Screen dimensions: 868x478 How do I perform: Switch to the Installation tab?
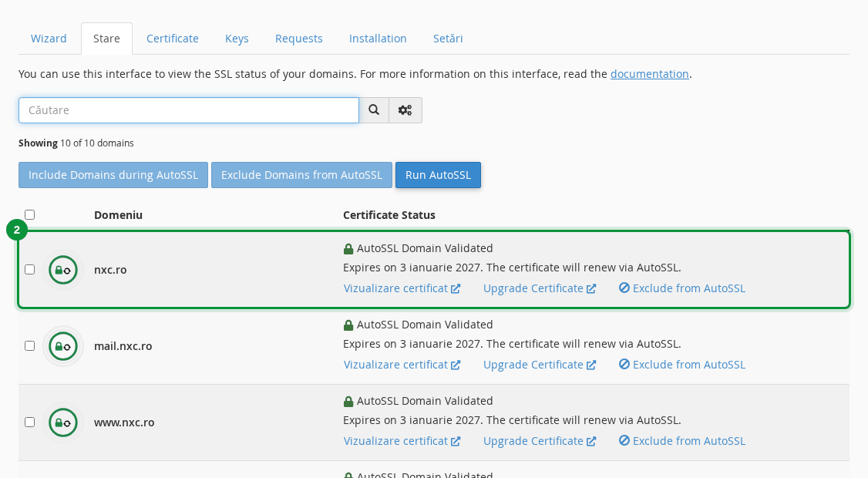378,39
